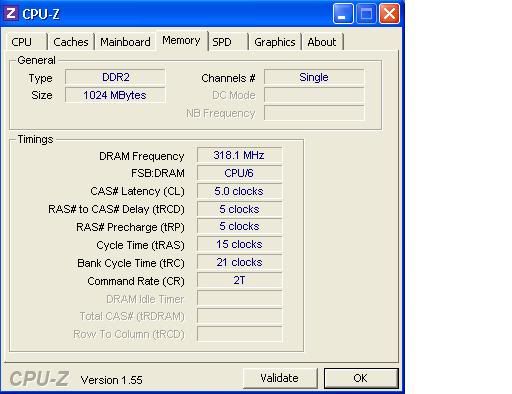Image resolution: width=512 pixels, height=394 pixels.
Task: Click the Row To Column (tRCD) label
Action: 129,334
